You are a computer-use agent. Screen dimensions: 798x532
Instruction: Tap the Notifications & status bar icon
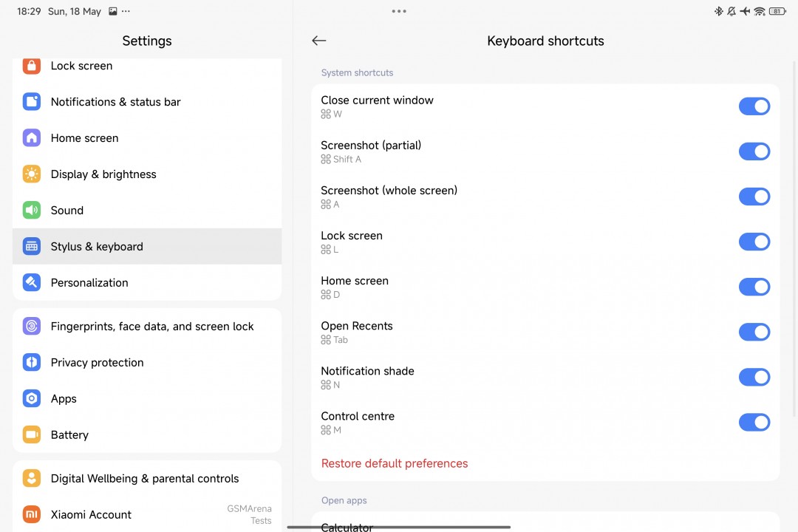32,102
